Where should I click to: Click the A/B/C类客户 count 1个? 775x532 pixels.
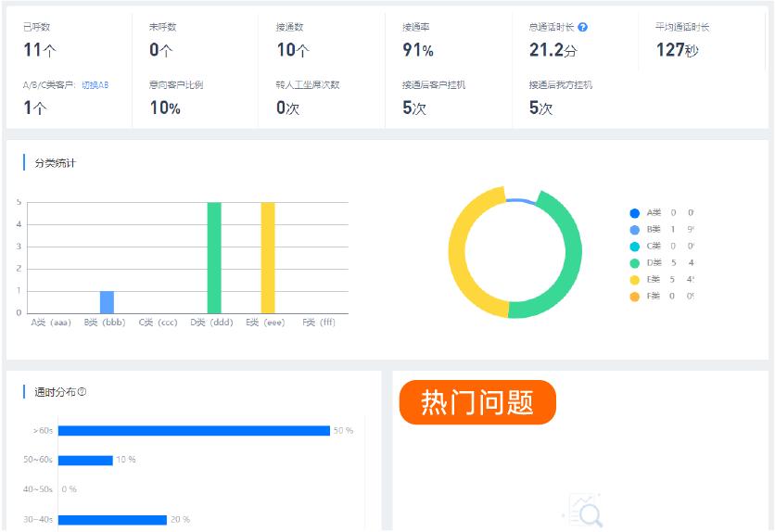click(35, 108)
